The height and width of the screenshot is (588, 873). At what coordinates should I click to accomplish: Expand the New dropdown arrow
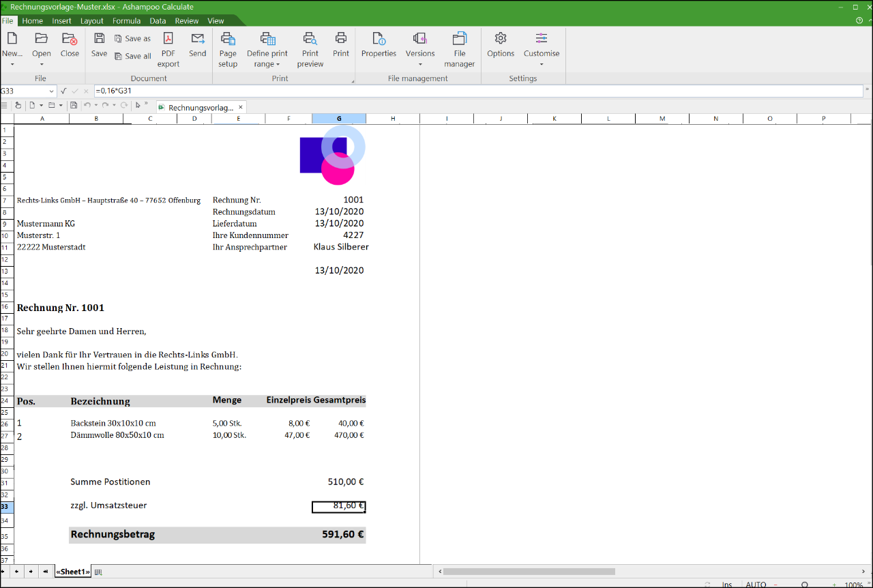click(12, 64)
